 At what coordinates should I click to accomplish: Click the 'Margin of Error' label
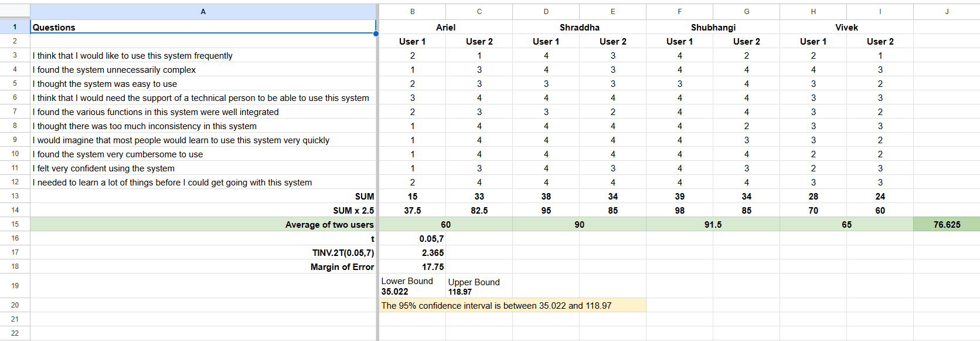click(203, 266)
